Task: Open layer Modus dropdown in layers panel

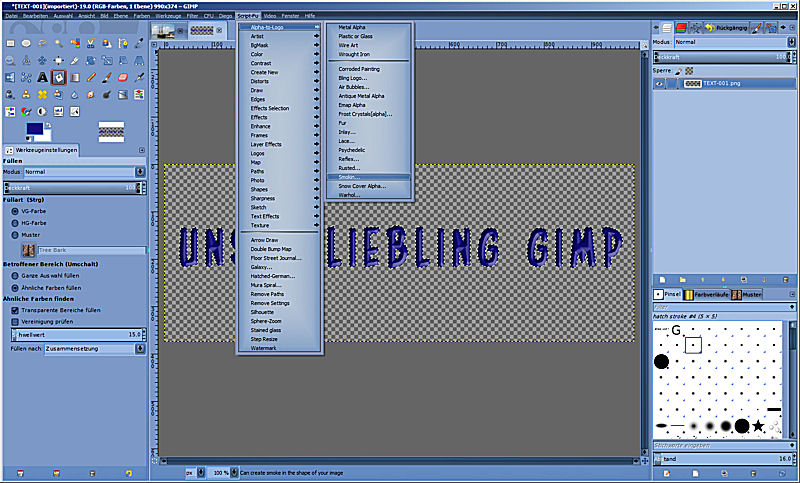Action: (735, 42)
